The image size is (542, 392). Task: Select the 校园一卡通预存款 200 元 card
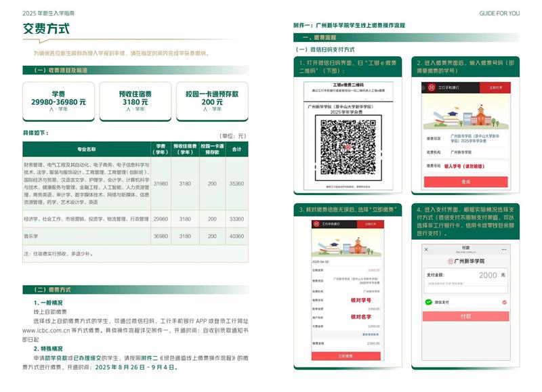click(x=212, y=101)
